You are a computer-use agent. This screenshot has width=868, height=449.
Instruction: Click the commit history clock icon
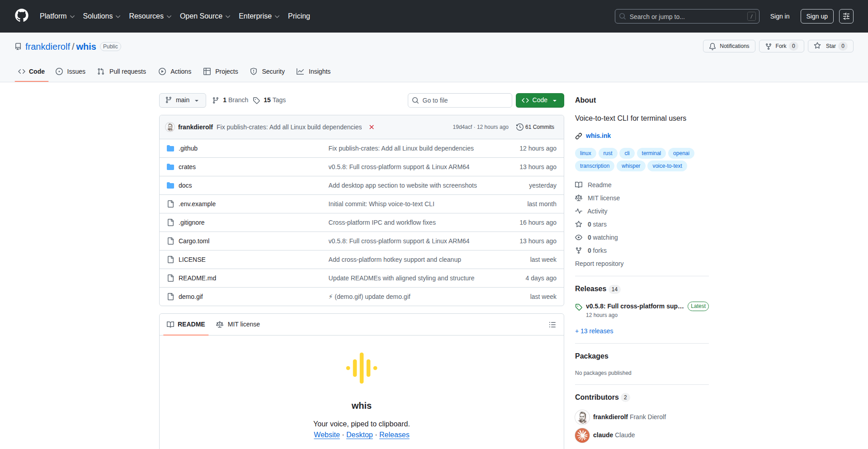tap(519, 127)
